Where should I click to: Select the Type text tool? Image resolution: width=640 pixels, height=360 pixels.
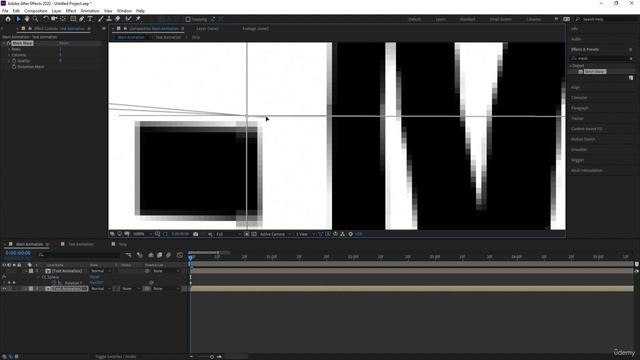pyautogui.click(x=90, y=19)
